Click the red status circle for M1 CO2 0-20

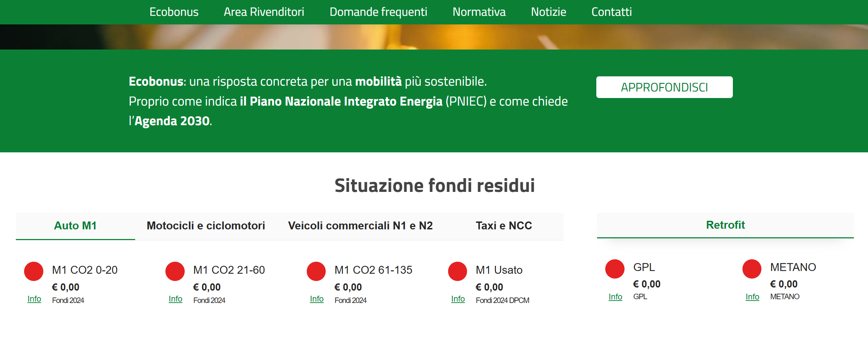click(34, 271)
